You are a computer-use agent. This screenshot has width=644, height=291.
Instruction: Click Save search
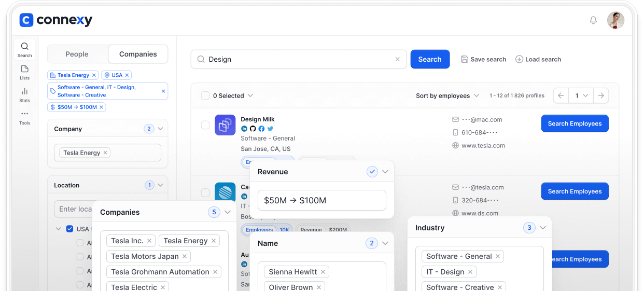pyautogui.click(x=483, y=59)
